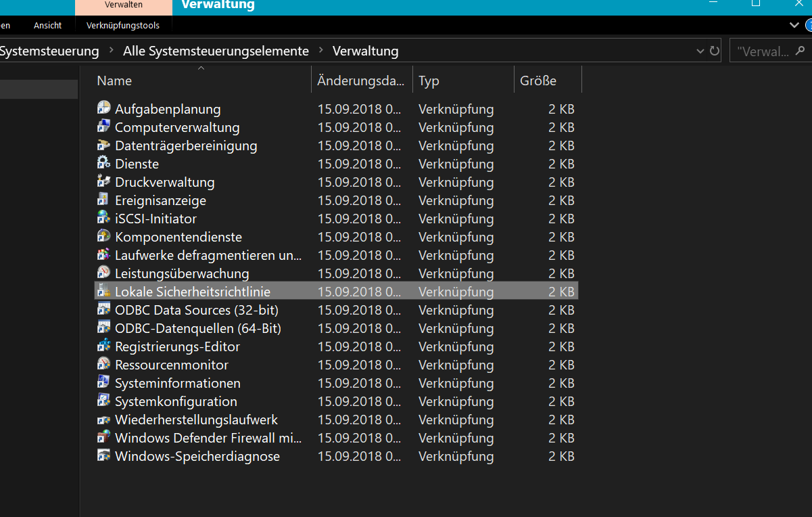This screenshot has height=517, width=812.
Task: Click the Windows-Speicherdiagnose icon
Action: 103,455
